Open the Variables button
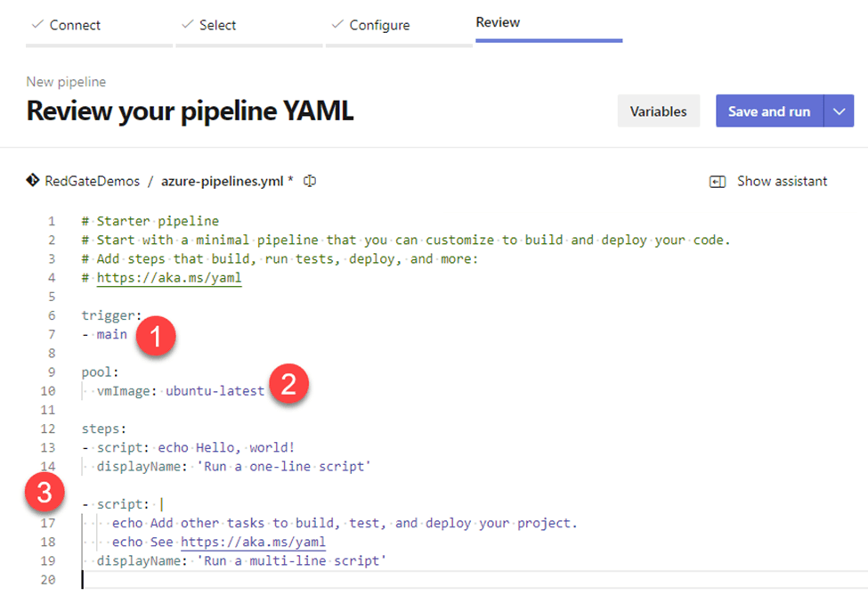Viewport: 868px width, 596px height. click(x=658, y=111)
